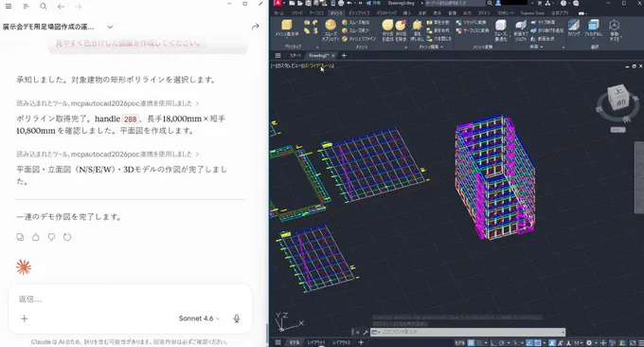Open the file tab list hamburger menu

click(x=278, y=55)
